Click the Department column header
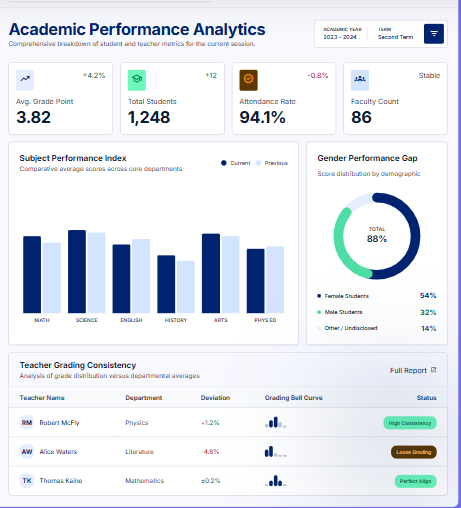The image size is (461, 508). [x=144, y=398]
